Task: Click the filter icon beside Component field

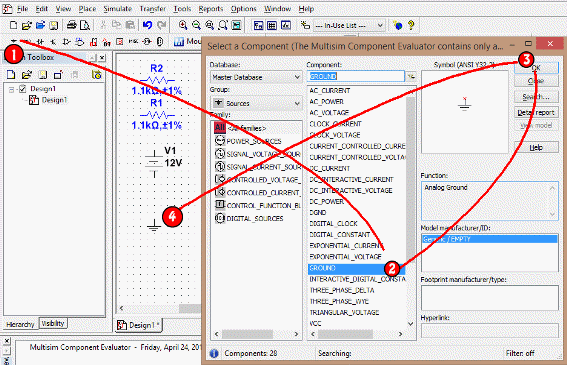Action: coord(411,76)
